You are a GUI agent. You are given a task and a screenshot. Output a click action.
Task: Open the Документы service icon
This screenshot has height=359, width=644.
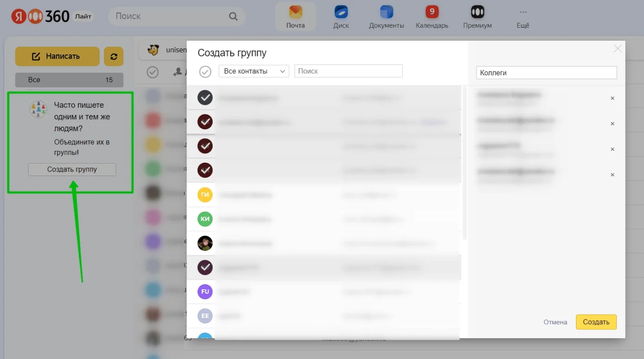(386, 17)
